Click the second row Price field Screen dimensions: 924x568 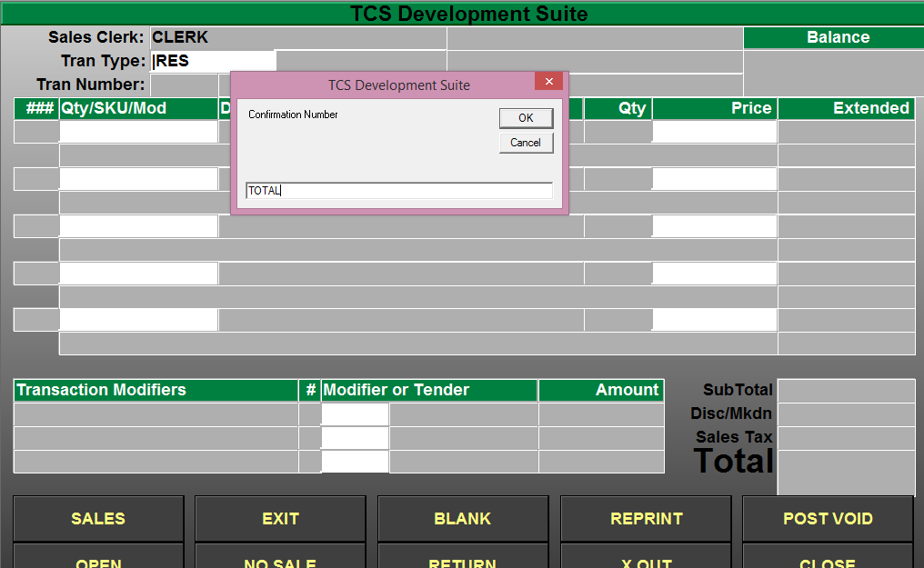tap(714, 179)
